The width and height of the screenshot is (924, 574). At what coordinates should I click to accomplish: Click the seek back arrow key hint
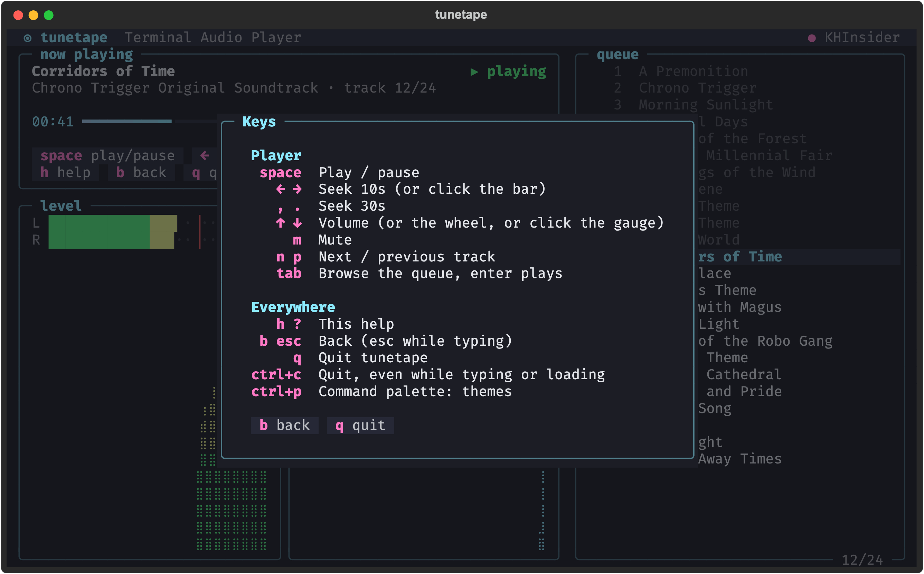coord(205,156)
